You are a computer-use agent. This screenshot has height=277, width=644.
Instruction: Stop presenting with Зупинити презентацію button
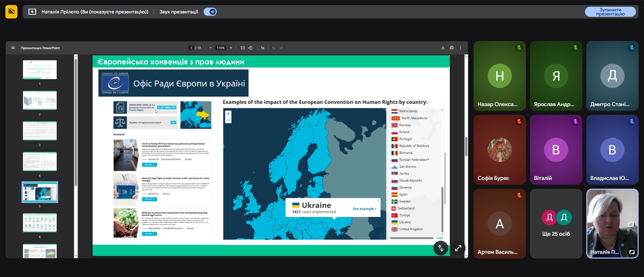pos(610,12)
